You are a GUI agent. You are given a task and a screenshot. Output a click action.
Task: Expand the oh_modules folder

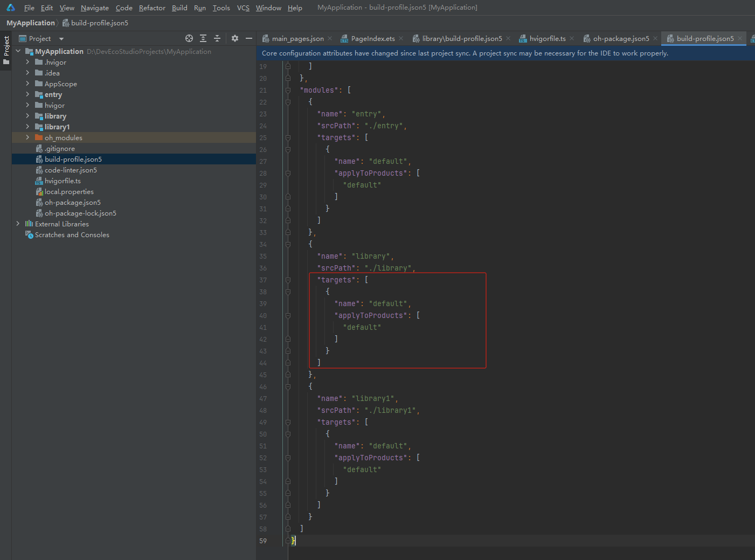pos(27,137)
